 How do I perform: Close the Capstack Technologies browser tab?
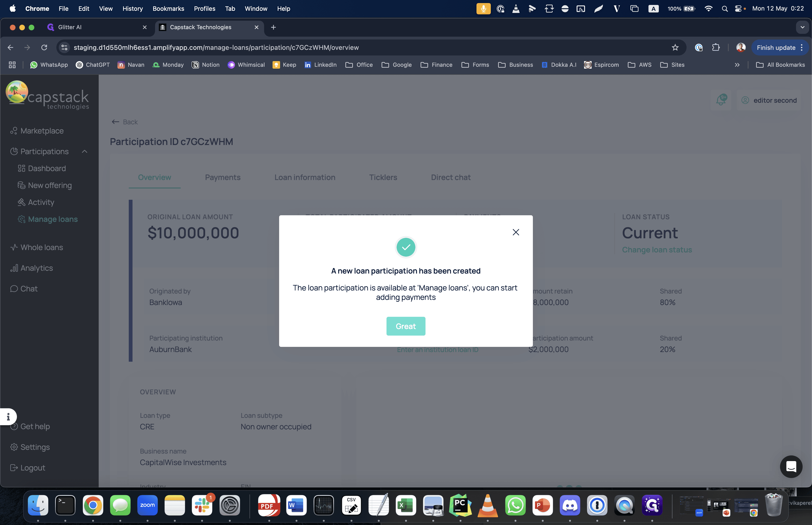(256, 27)
